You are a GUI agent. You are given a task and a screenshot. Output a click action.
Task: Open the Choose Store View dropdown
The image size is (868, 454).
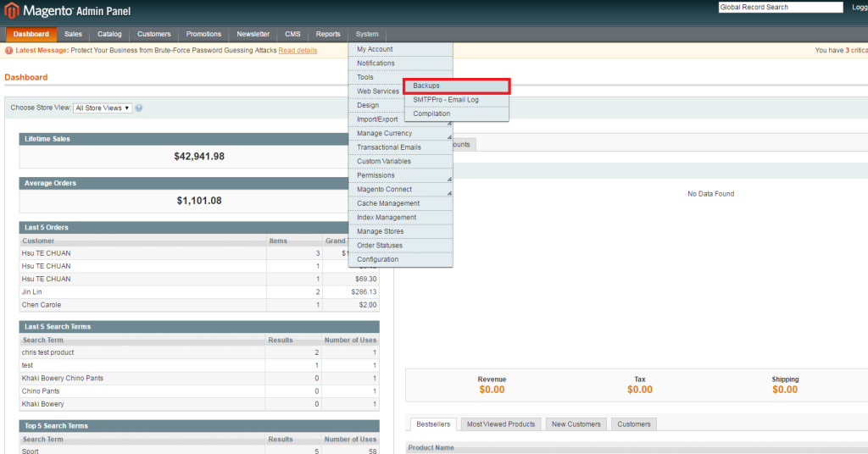pyautogui.click(x=102, y=108)
